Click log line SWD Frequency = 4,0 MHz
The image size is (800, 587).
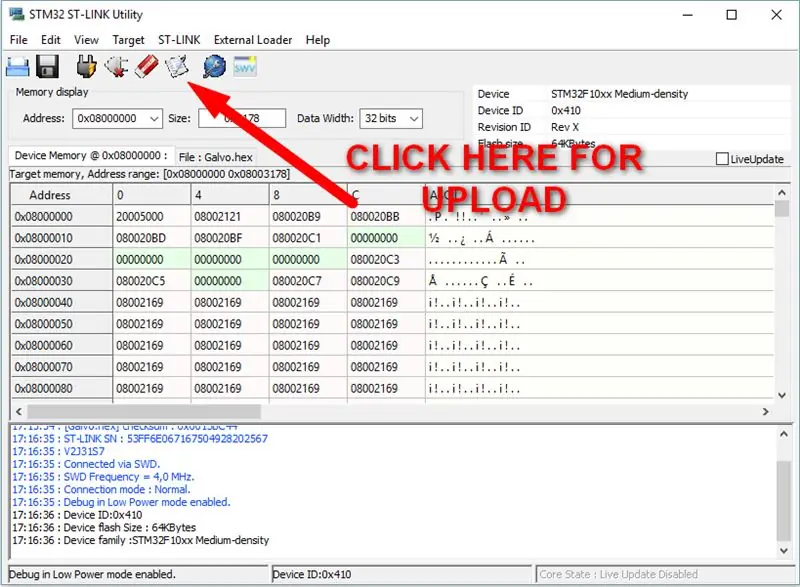103,477
